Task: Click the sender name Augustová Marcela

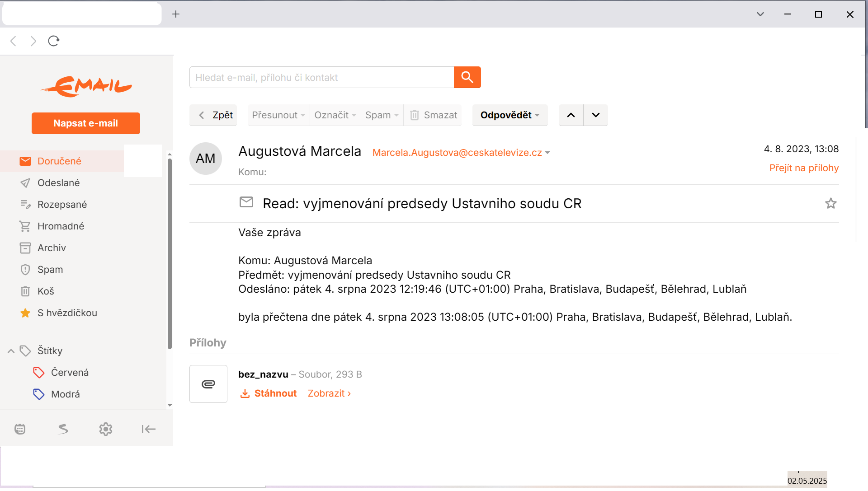Action: click(x=300, y=151)
